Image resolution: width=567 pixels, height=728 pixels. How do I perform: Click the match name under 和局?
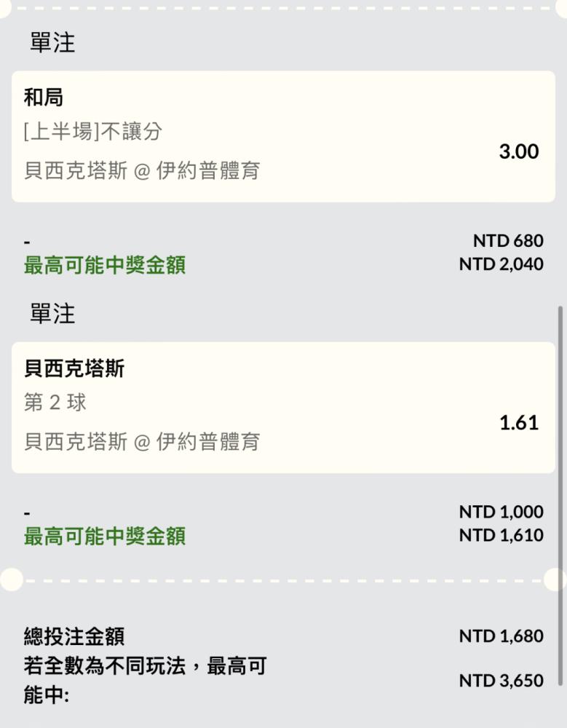142,171
